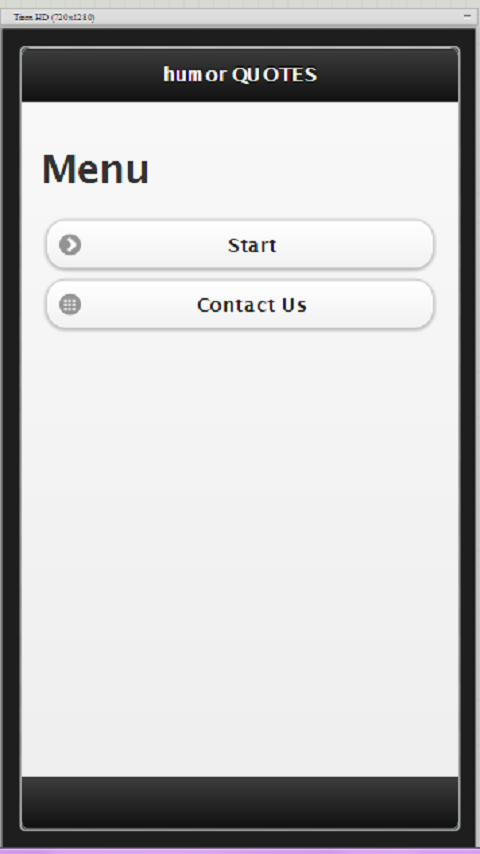Click the gridded ruler strip above title bar
The image size is (480, 854).
coord(240,4)
